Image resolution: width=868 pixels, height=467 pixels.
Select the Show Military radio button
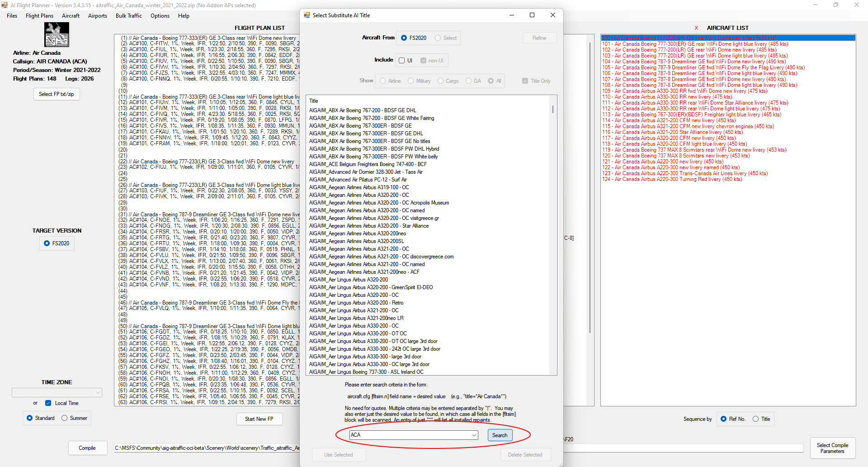(410, 81)
